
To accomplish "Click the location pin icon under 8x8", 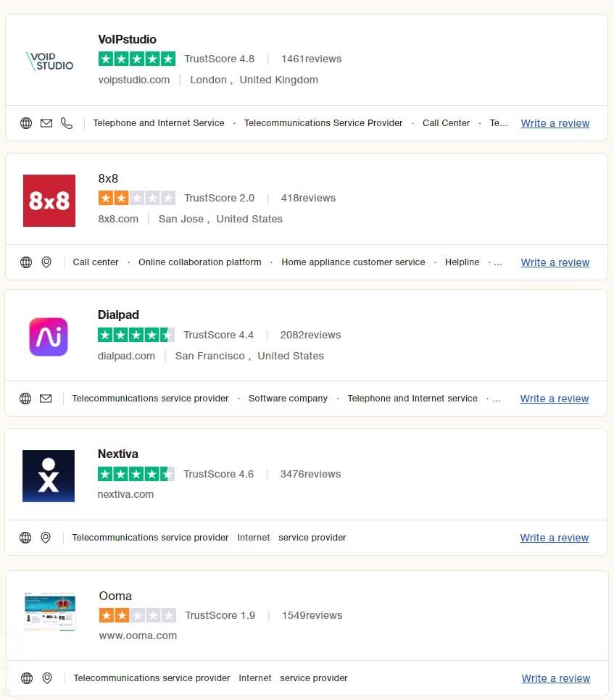I will pyautogui.click(x=46, y=262).
